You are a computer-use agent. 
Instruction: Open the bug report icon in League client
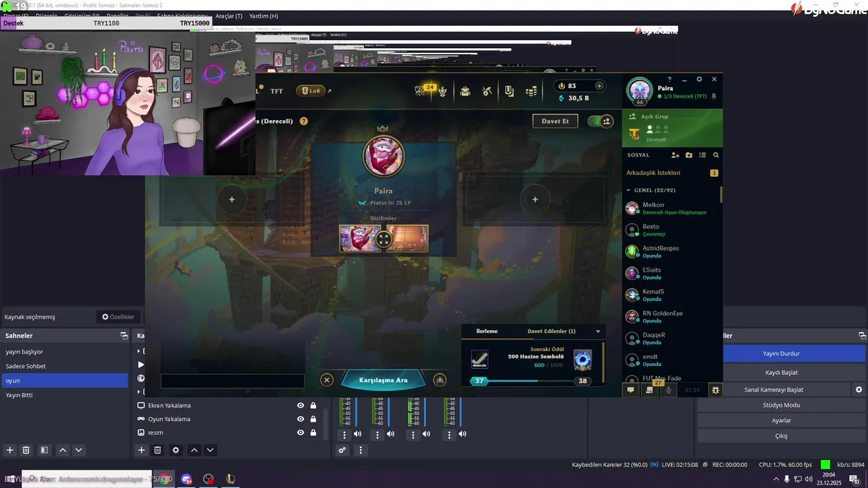point(715,390)
